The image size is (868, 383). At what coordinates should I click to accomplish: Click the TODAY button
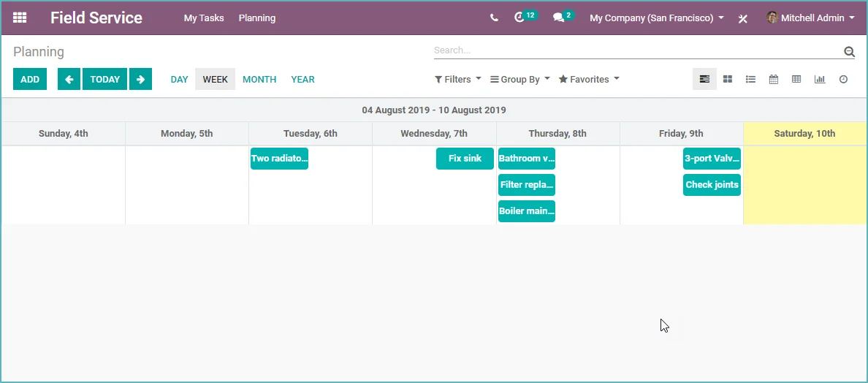tap(105, 79)
